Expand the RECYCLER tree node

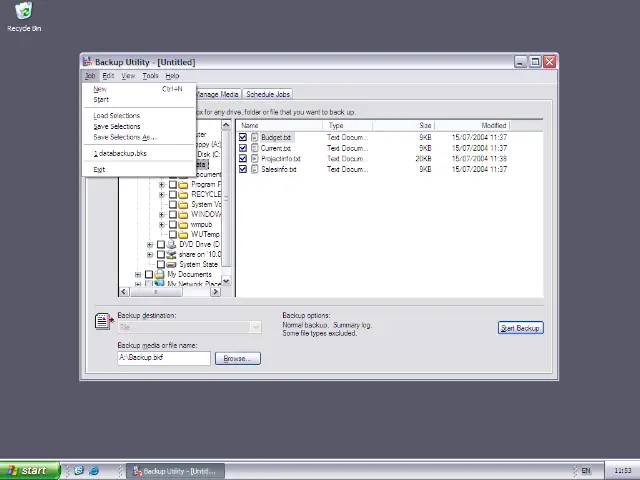click(162, 195)
